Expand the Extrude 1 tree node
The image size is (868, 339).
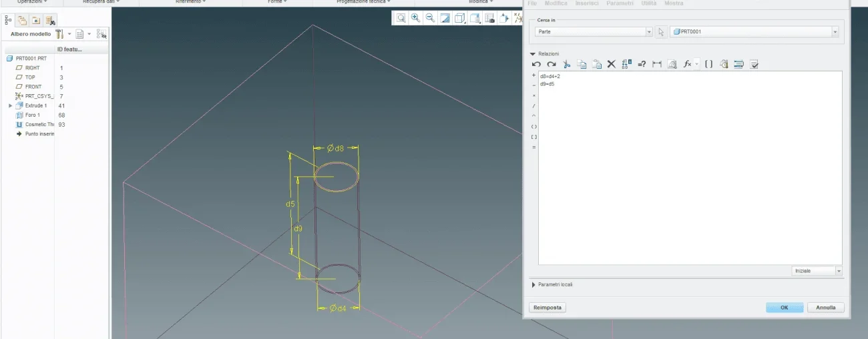point(10,105)
